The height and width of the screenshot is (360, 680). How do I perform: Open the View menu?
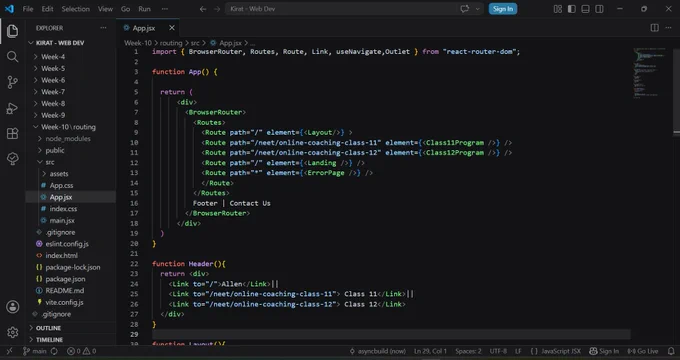click(x=105, y=9)
